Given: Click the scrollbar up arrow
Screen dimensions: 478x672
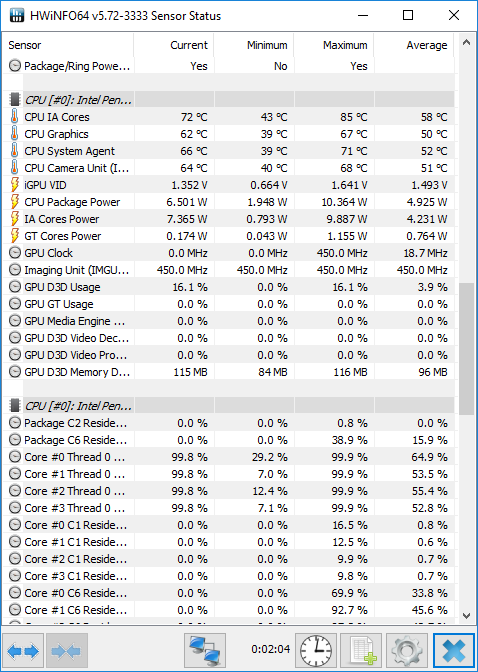Looking at the screenshot, I should click(x=466, y=42).
